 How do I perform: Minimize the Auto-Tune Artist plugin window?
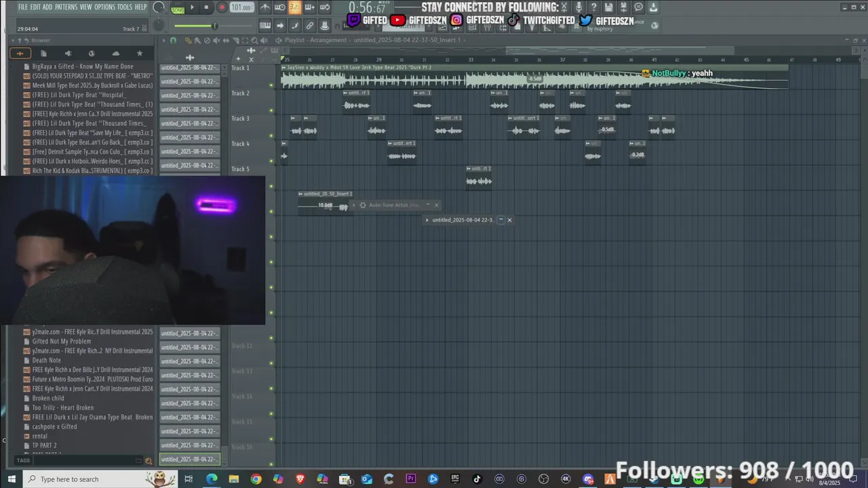(427, 205)
